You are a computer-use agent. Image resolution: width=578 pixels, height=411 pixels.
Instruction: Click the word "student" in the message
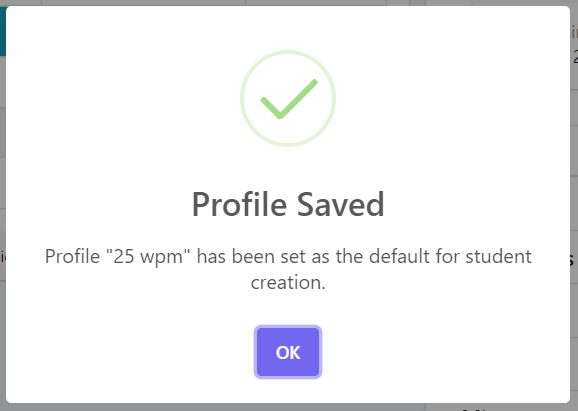pos(498,257)
